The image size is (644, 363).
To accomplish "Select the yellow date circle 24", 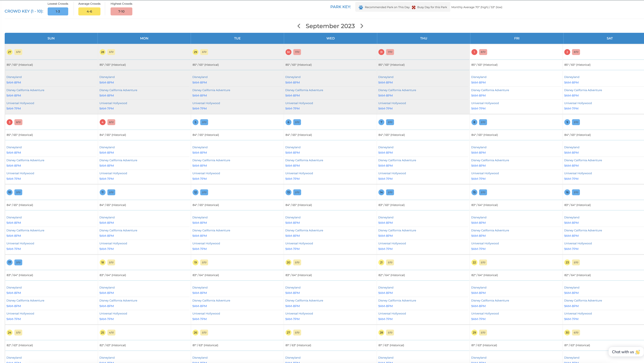I will (10, 332).
